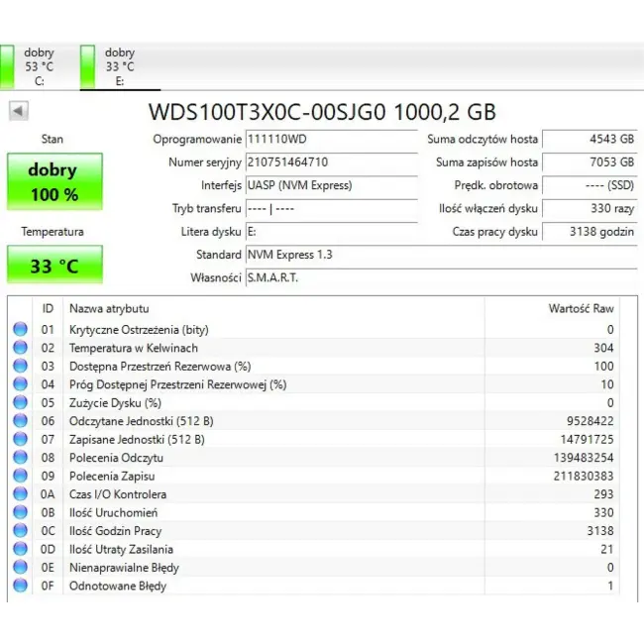Click blue status icon for attribute 07
This screenshot has height=644, width=644.
click(x=20, y=439)
